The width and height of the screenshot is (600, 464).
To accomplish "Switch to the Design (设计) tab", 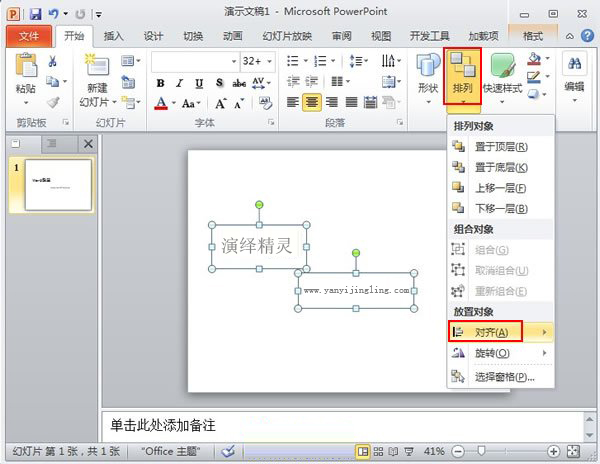I will [x=153, y=36].
